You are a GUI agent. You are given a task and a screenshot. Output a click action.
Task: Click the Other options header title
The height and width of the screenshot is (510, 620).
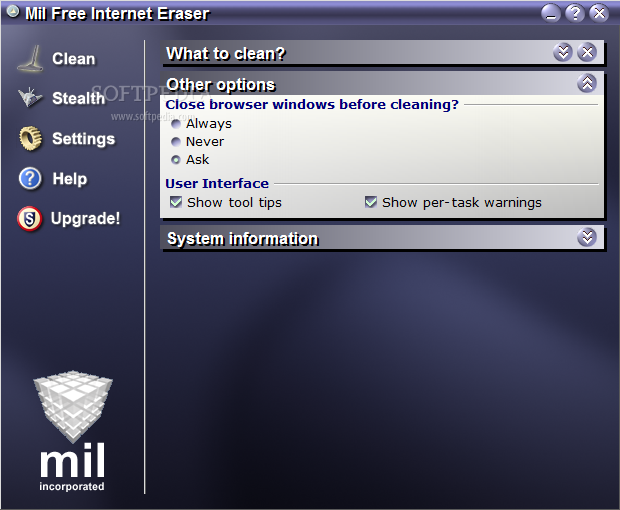click(221, 85)
